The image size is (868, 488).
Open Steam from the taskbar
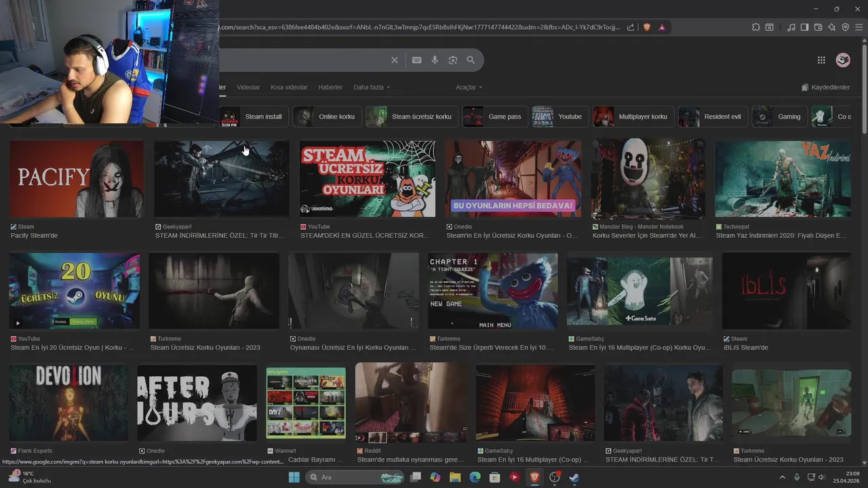(x=574, y=477)
